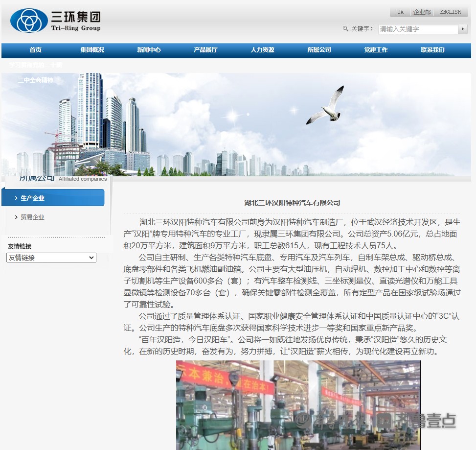Viewport: 476px width, 450px height.
Task: Click the Affiliated companies label
Action: pos(83,179)
